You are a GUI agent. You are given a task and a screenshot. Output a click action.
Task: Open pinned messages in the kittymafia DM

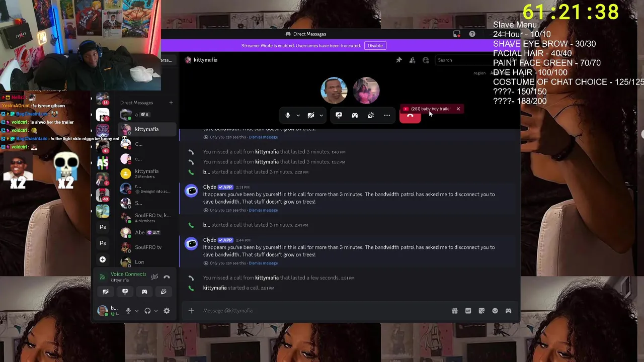(399, 60)
